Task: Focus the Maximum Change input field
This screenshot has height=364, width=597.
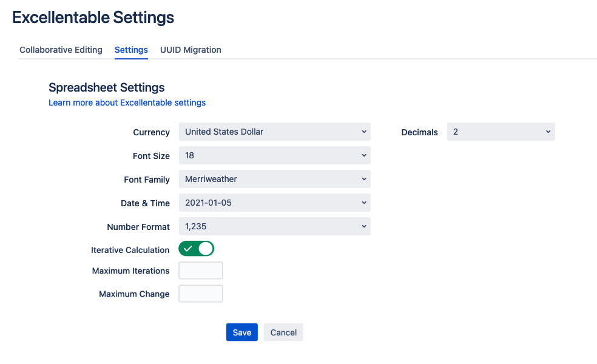Action: click(201, 294)
